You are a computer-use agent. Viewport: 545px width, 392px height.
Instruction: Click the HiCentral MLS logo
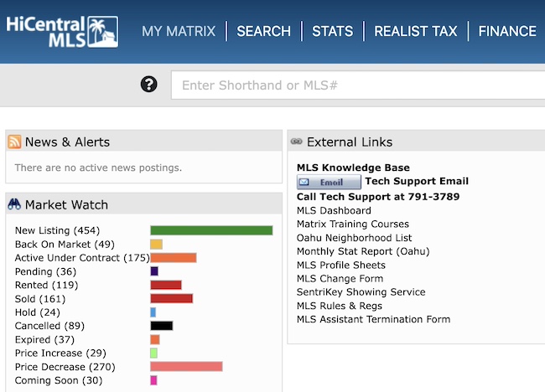click(62, 32)
